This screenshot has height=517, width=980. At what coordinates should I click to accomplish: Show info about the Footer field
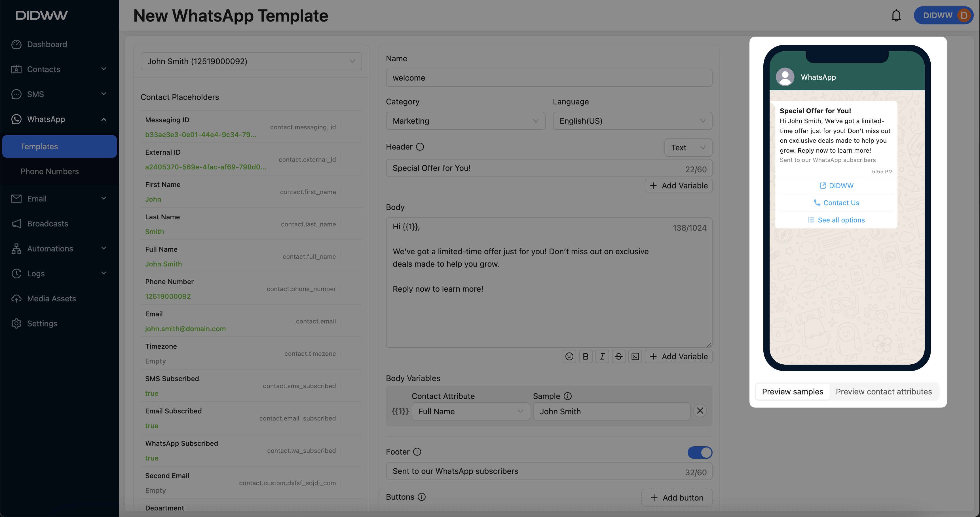417,452
